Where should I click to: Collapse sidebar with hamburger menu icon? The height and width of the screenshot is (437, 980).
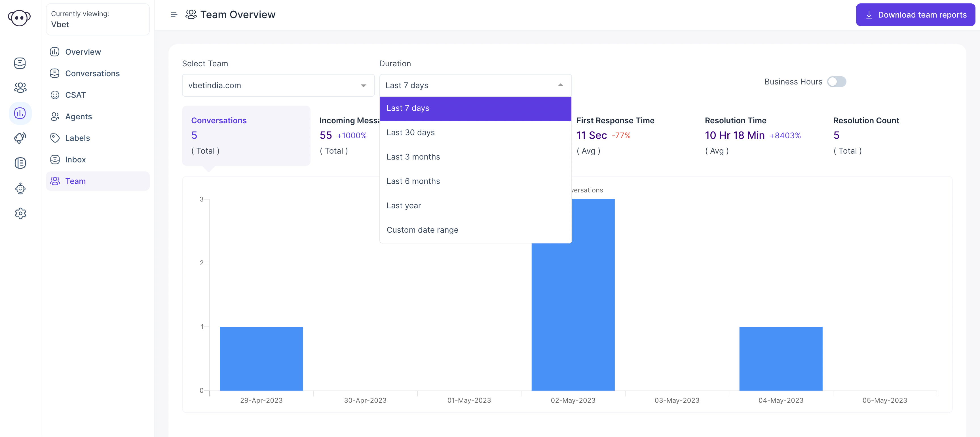tap(174, 14)
